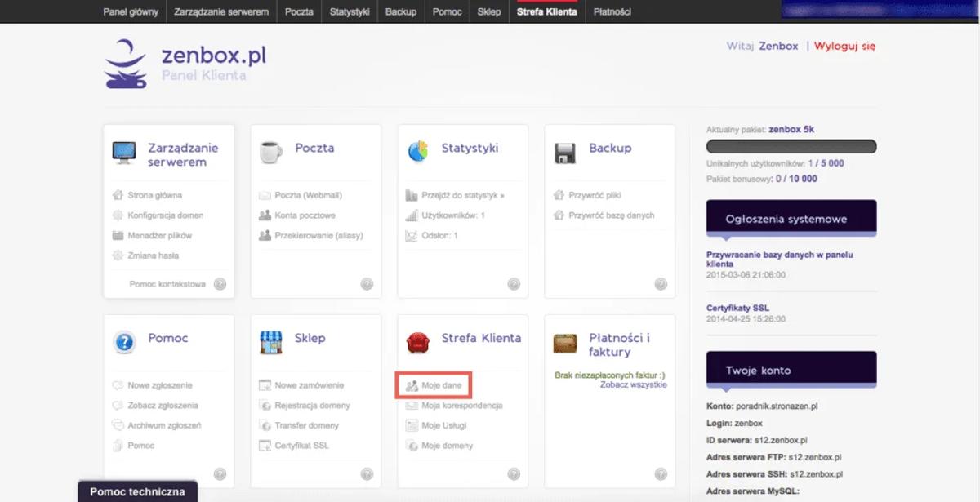This screenshot has height=502, width=980.
Task: Click Pomoc kontekstowa link
Action: [167, 284]
